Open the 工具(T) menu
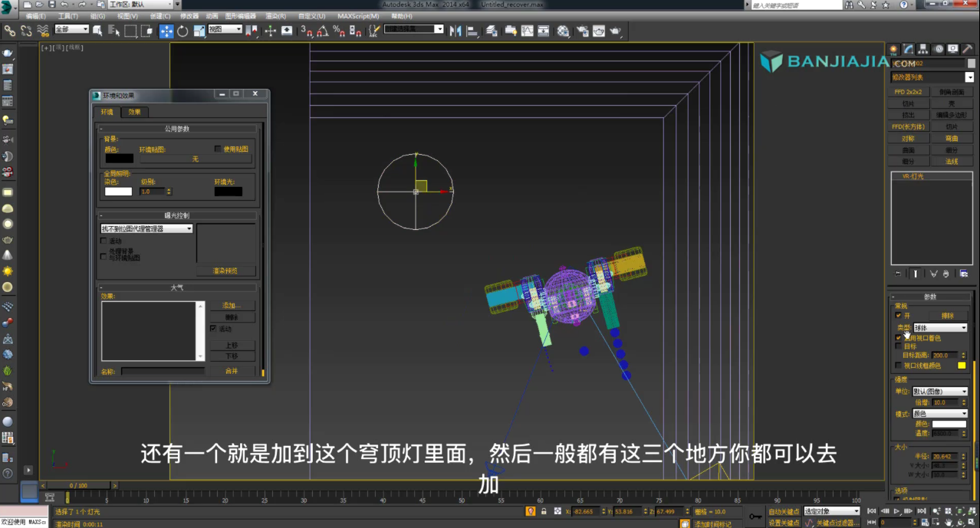The height and width of the screenshot is (528, 980). click(68, 15)
